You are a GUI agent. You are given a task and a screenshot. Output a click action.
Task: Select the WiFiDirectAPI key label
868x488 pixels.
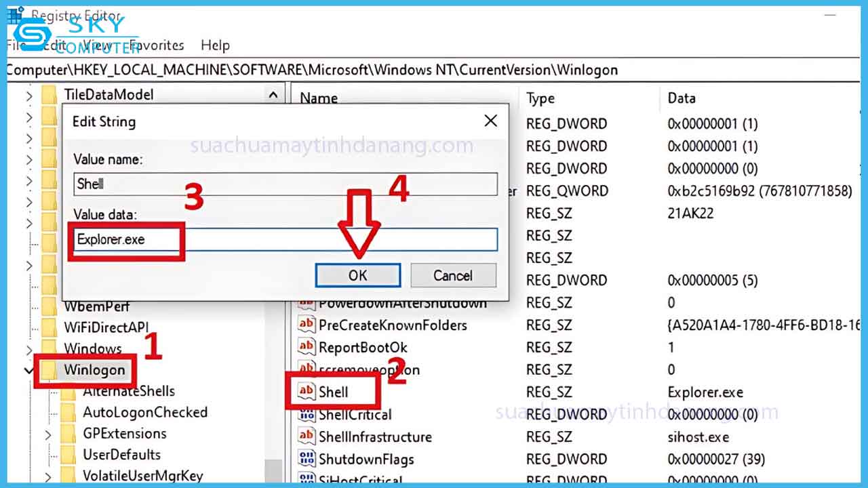[x=106, y=328]
